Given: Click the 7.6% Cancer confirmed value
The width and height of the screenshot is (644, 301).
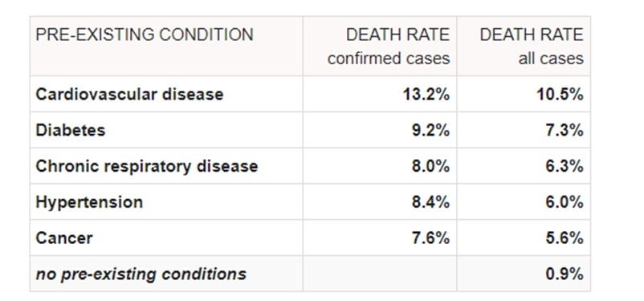Looking at the screenshot, I should [431, 238].
